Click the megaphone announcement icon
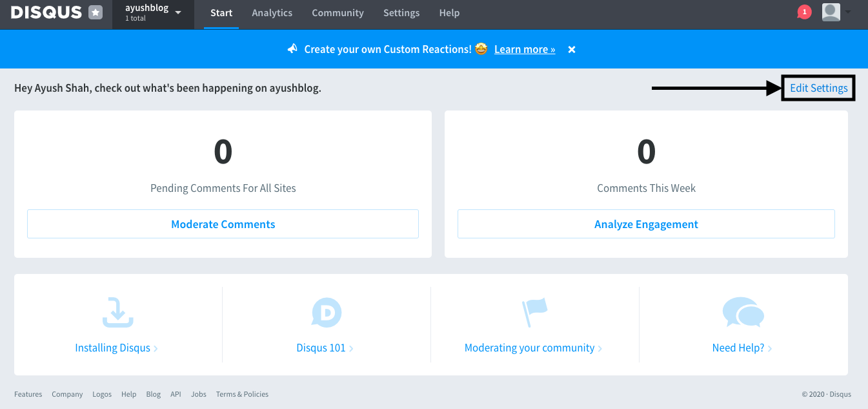 292,49
